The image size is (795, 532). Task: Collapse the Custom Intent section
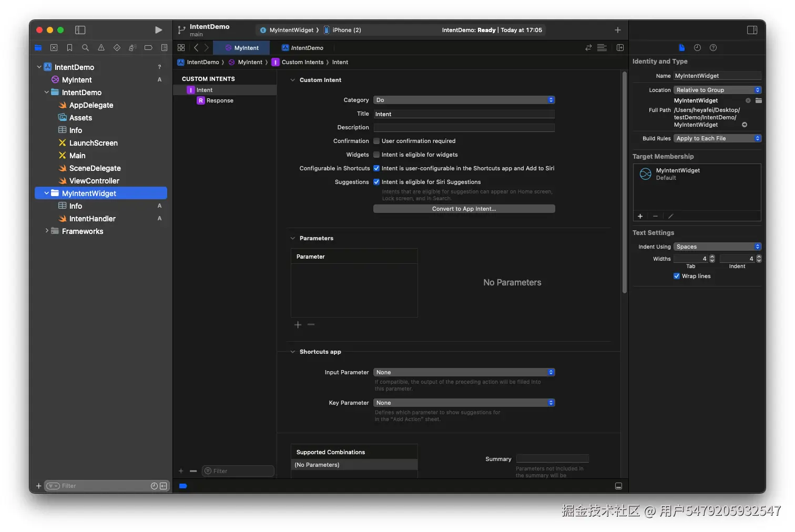click(293, 80)
